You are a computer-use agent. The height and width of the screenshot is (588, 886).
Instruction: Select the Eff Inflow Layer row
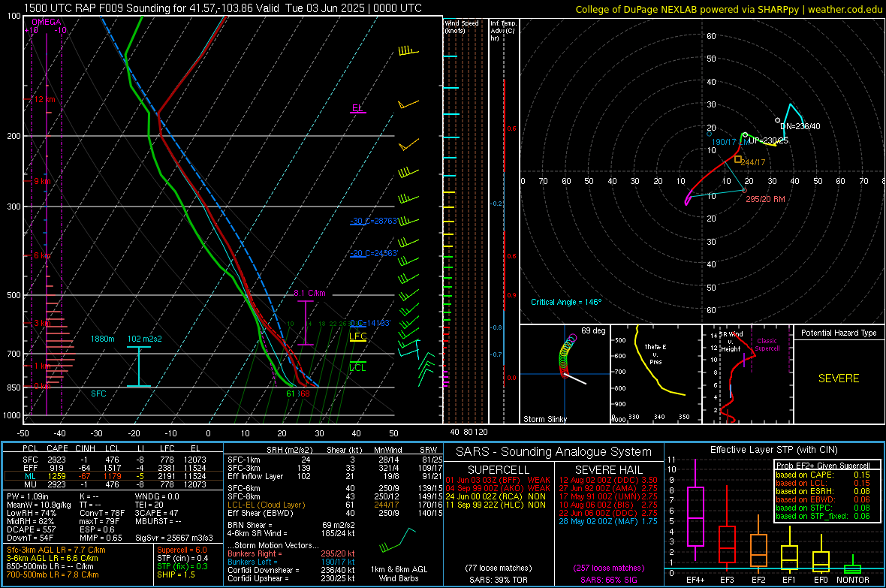click(x=335, y=476)
